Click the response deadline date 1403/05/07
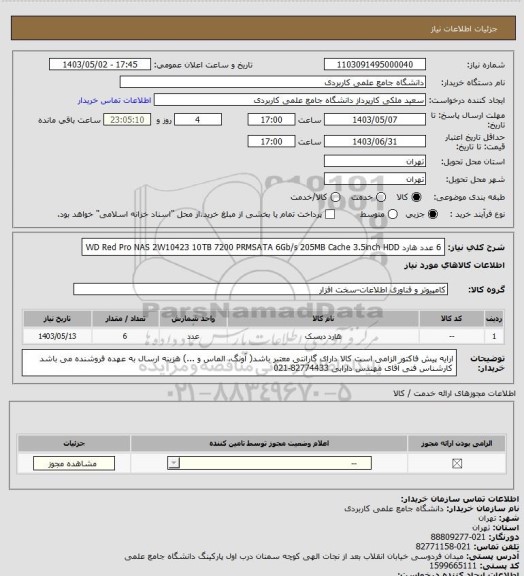 (375, 120)
